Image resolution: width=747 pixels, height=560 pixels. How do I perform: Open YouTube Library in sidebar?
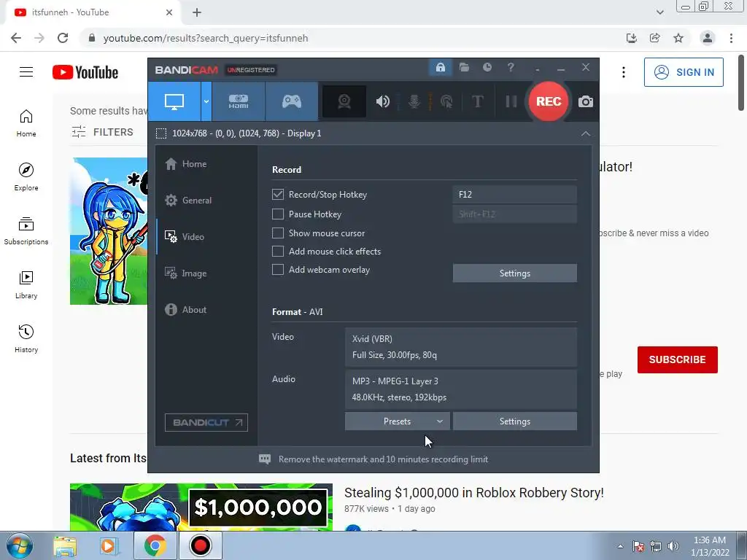(x=26, y=285)
